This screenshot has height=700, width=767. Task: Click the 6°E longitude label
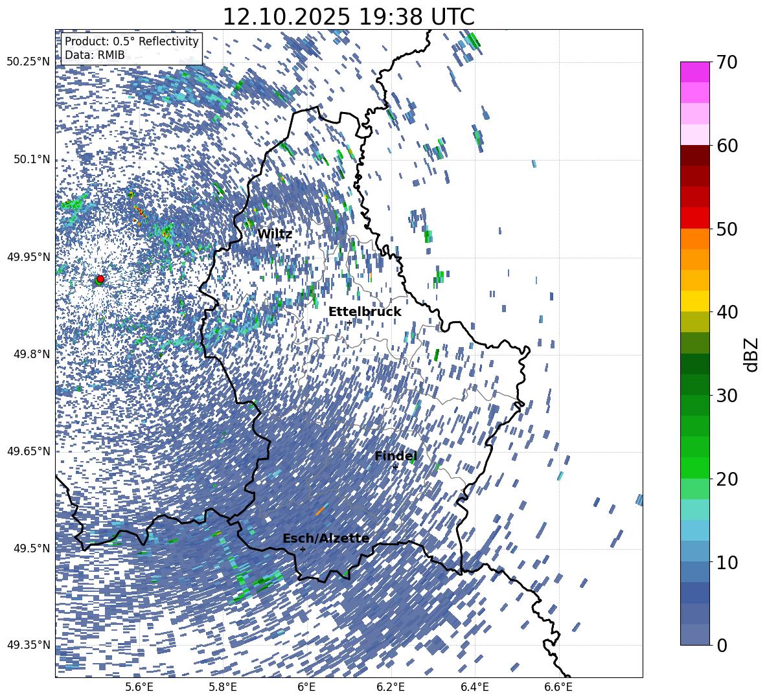(x=306, y=687)
